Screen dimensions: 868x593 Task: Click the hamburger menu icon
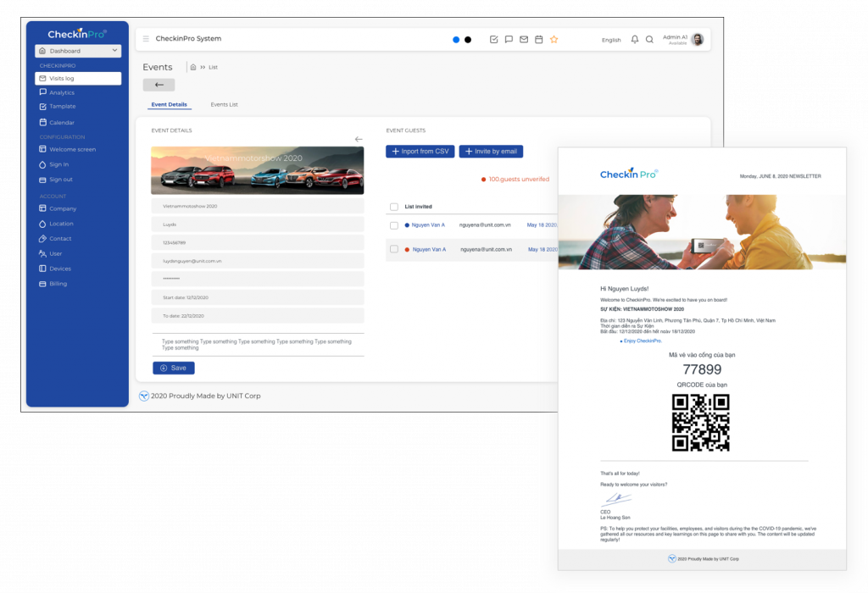click(x=146, y=39)
